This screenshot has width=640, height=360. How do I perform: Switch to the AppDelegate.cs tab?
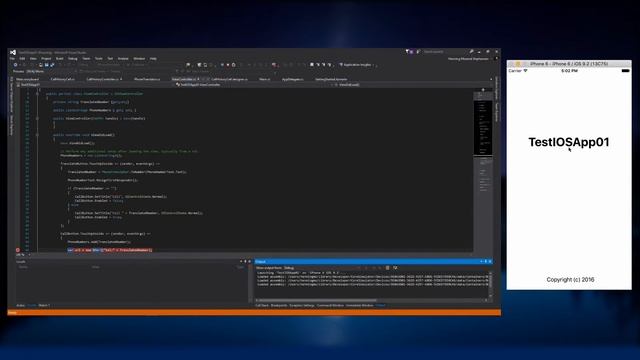coord(292,79)
